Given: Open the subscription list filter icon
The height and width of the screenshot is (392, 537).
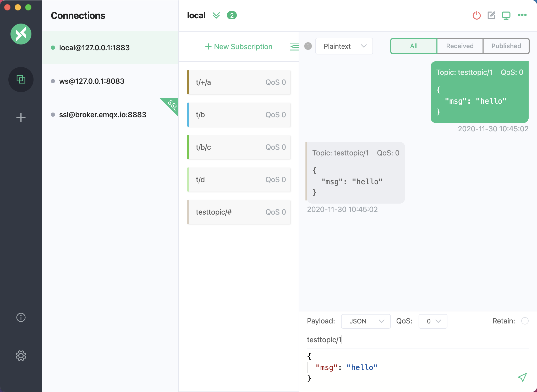Looking at the screenshot, I should (x=294, y=46).
